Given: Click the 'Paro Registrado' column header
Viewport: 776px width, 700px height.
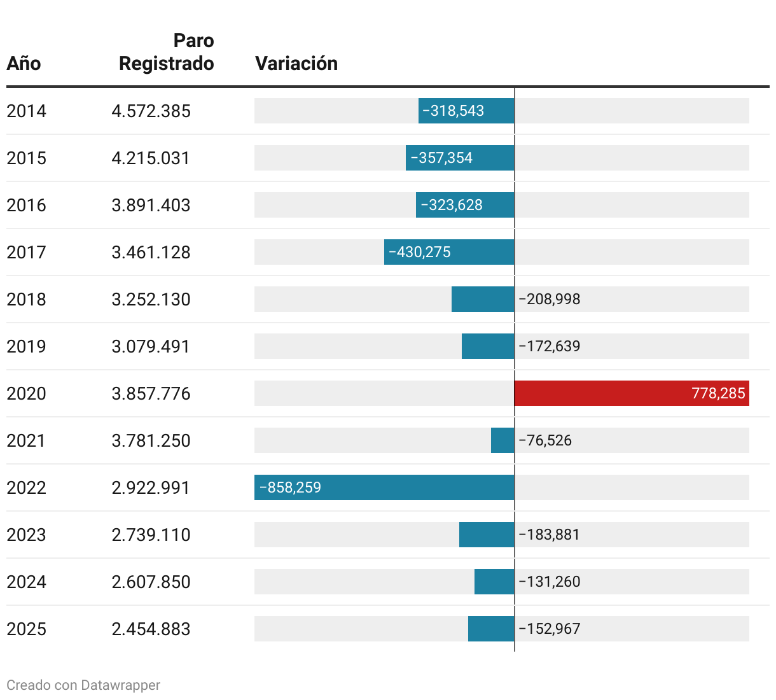Looking at the screenshot, I should click(167, 52).
